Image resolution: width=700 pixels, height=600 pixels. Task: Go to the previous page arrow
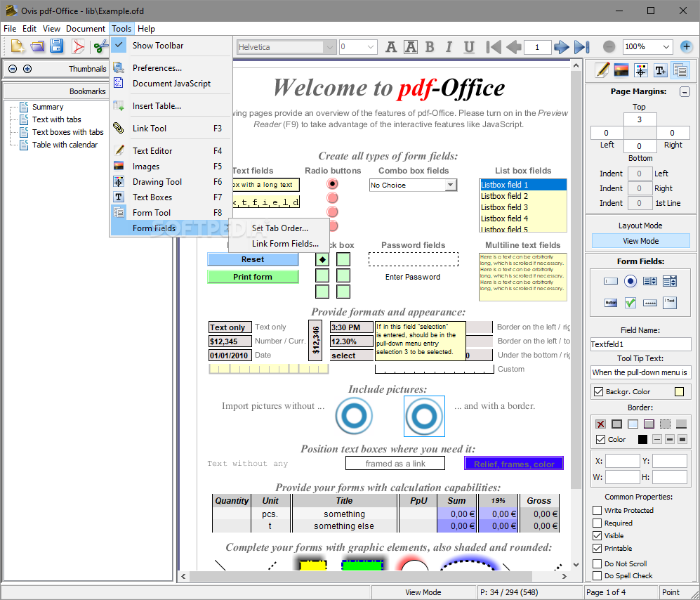[x=514, y=47]
